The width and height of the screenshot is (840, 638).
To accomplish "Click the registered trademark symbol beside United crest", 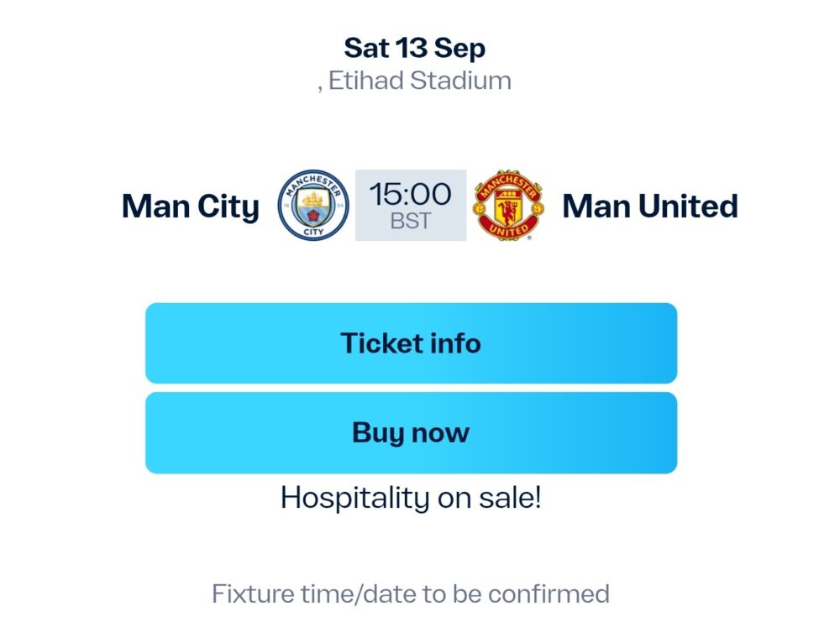I will 529,238.
